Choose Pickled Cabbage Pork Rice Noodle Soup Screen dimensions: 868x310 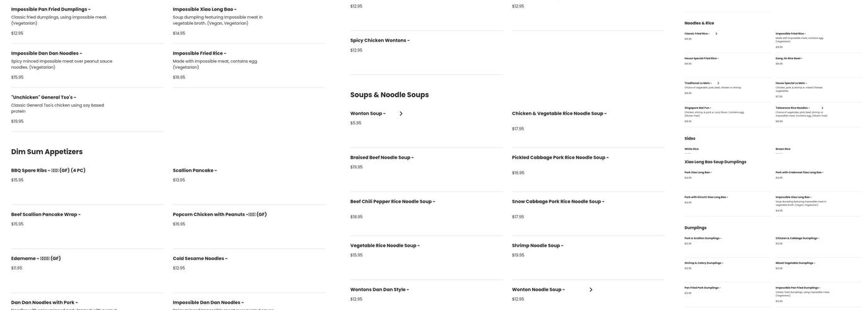pos(560,157)
